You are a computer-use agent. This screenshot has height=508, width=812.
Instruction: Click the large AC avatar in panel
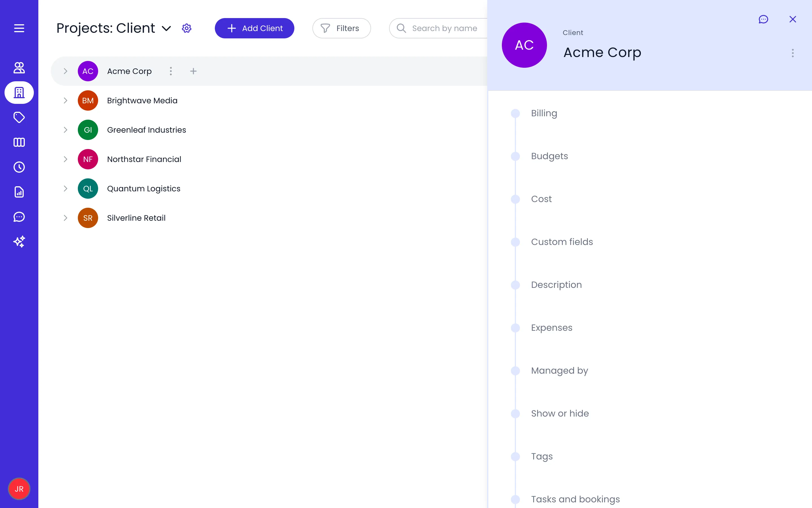[524, 45]
